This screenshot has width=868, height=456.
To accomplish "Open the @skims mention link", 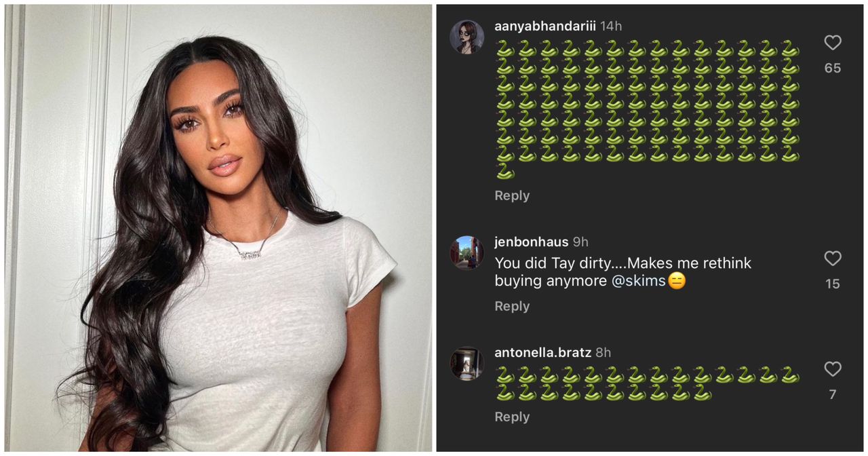I will (638, 281).
